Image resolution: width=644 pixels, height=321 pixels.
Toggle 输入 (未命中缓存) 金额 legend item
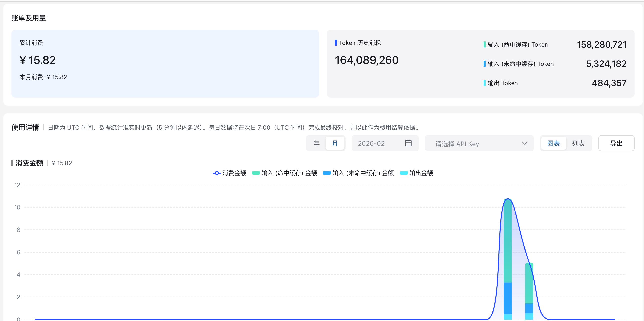(x=358, y=173)
